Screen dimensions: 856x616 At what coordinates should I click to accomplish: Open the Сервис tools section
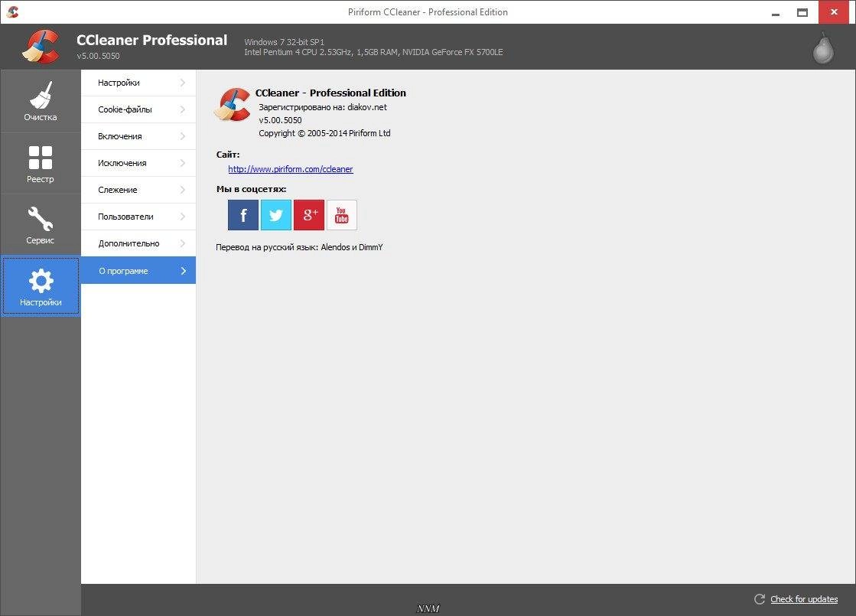[x=41, y=225]
